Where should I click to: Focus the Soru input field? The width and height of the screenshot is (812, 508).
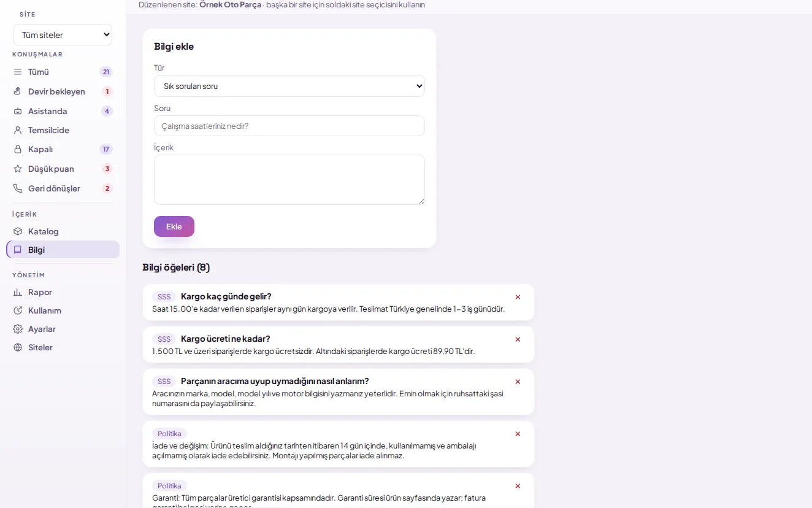pos(289,126)
